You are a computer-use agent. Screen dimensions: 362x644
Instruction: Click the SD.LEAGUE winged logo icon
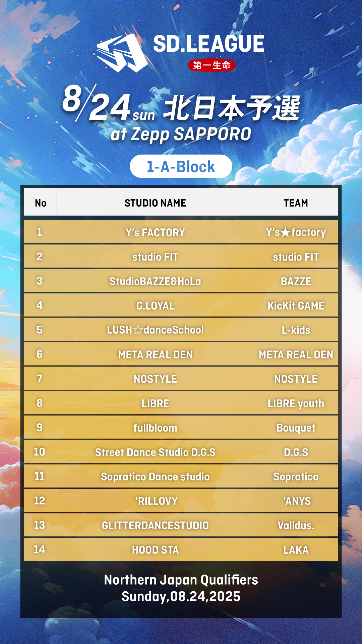tap(122, 53)
